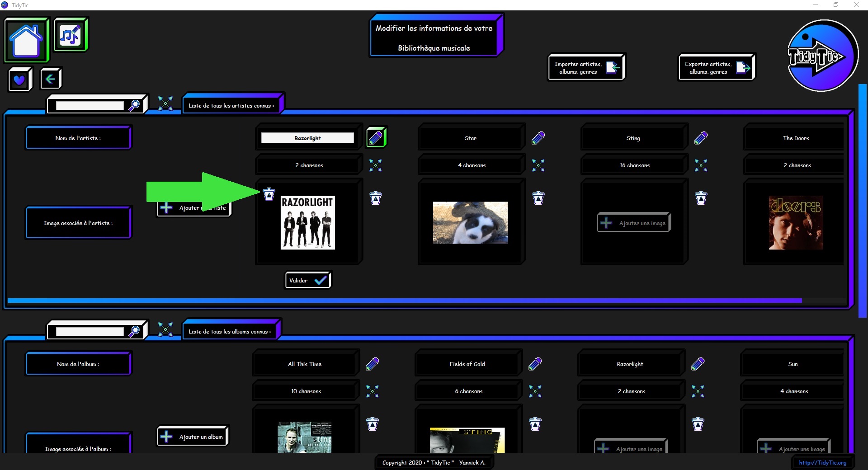Viewport: 868px width, 470px height.
Task: Click Importer artistes, albums, genres button
Action: point(587,67)
